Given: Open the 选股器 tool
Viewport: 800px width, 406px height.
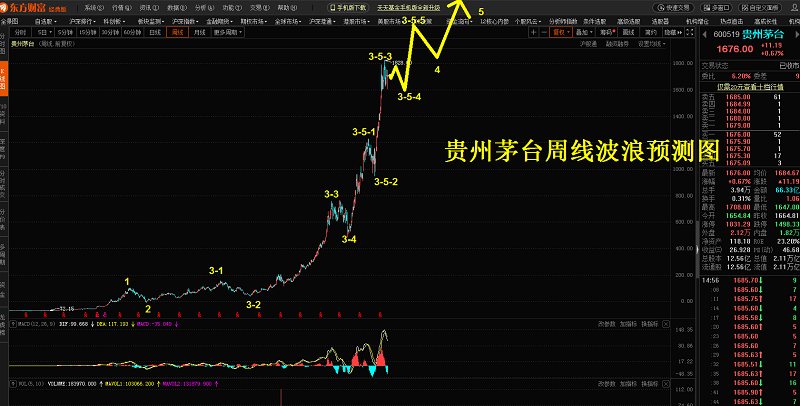Looking at the screenshot, I should (x=660, y=21).
